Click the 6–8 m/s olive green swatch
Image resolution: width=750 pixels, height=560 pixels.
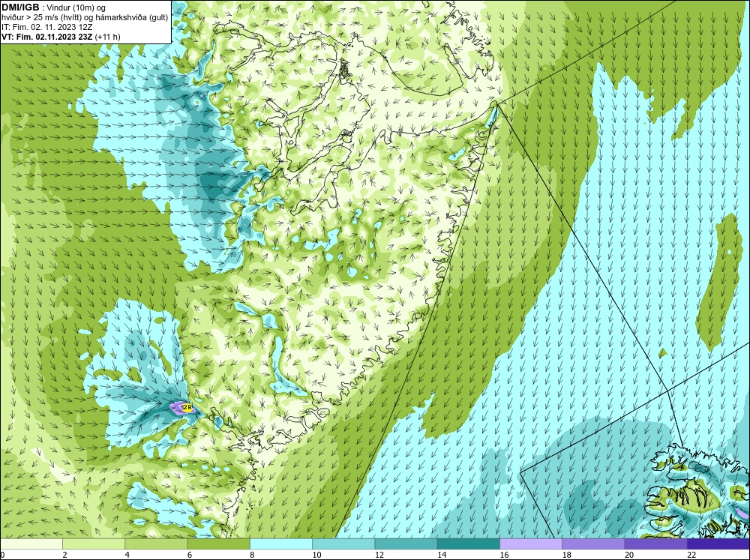click(x=218, y=544)
